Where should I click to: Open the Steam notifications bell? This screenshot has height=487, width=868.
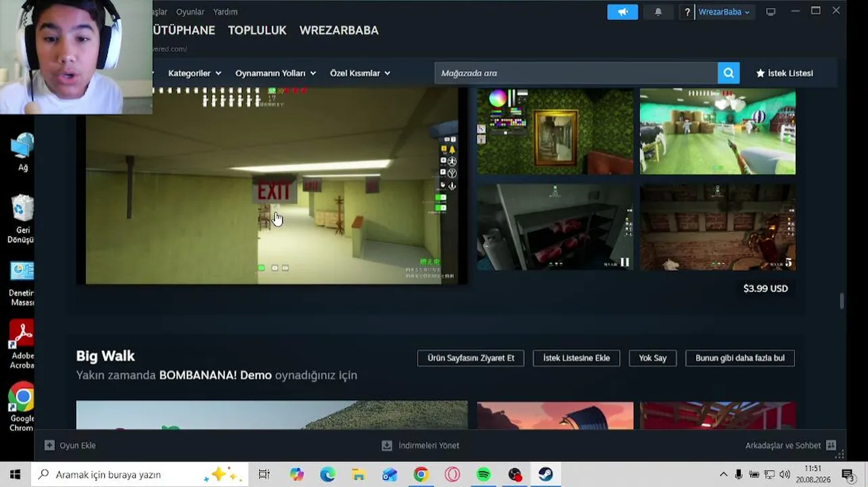658,11
